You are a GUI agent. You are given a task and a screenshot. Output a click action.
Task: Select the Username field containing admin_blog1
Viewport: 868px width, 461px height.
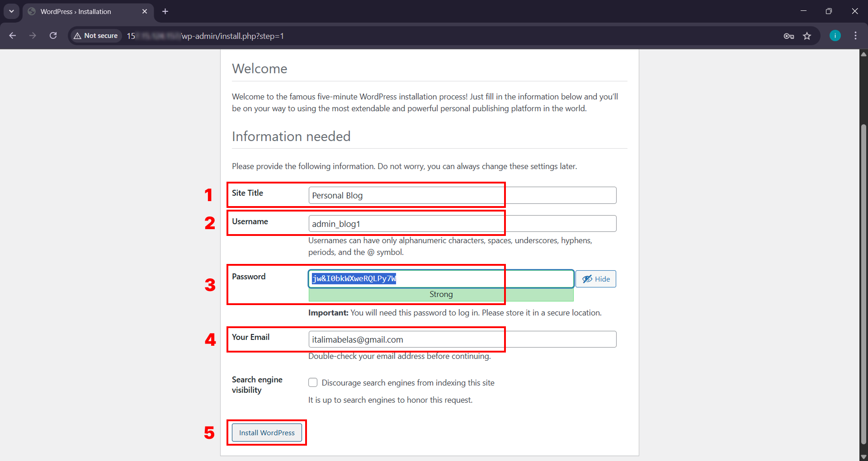[x=406, y=223]
